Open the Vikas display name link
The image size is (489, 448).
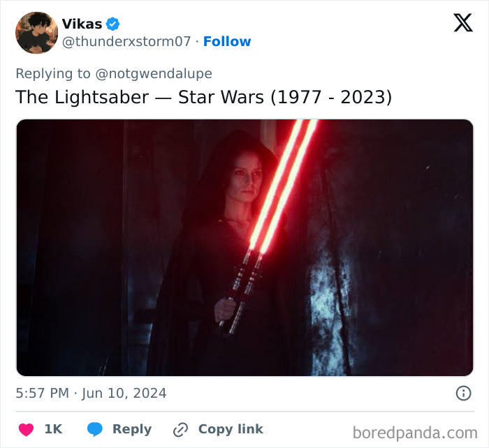[82, 24]
